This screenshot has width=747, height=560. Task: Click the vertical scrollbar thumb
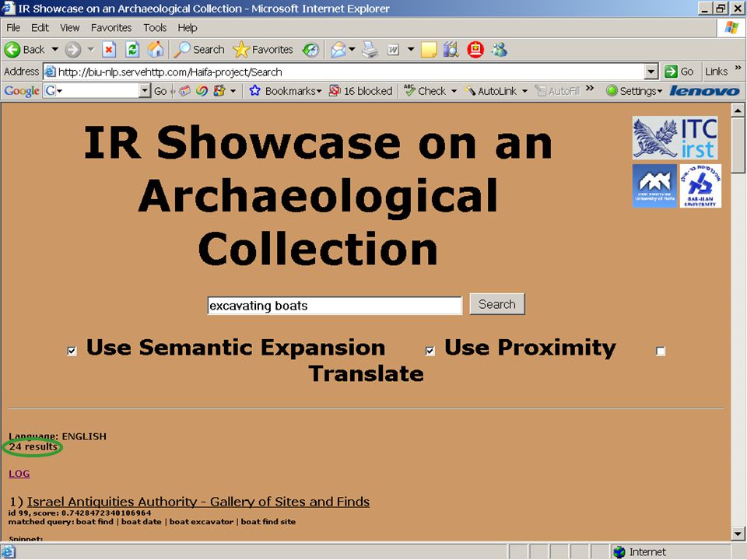[738, 145]
